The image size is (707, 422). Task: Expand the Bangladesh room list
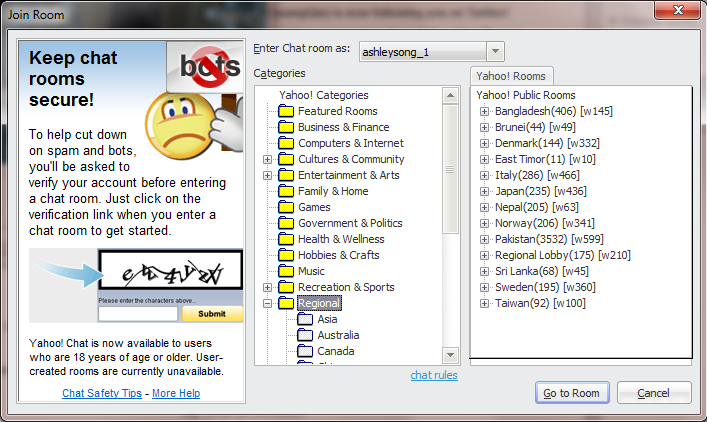pos(484,111)
